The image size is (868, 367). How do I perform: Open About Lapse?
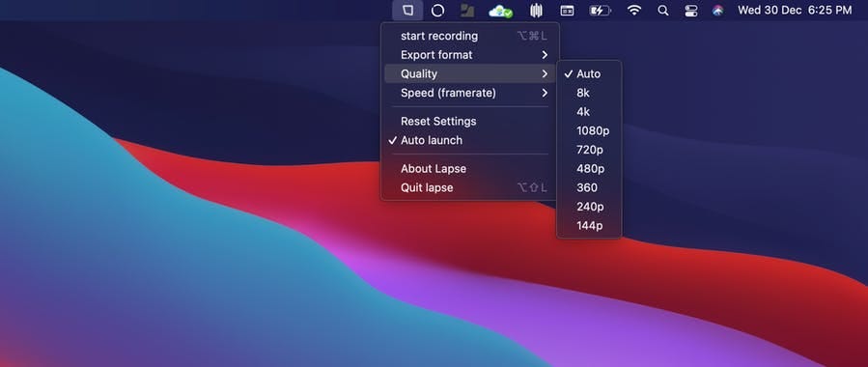click(469, 169)
